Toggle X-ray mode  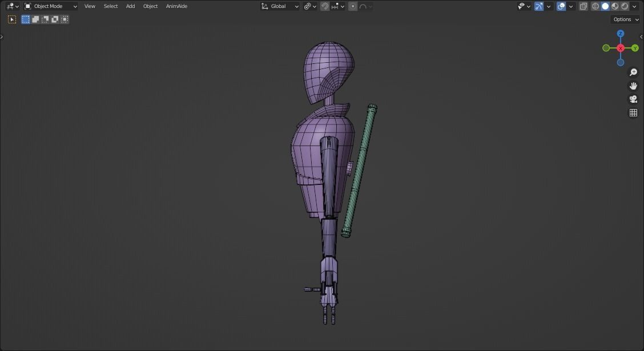583,6
